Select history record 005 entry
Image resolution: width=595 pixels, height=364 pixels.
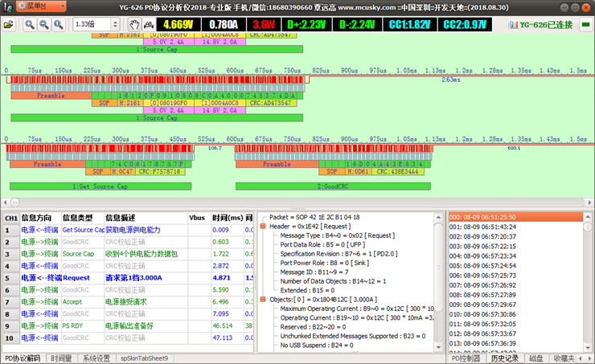482,264
